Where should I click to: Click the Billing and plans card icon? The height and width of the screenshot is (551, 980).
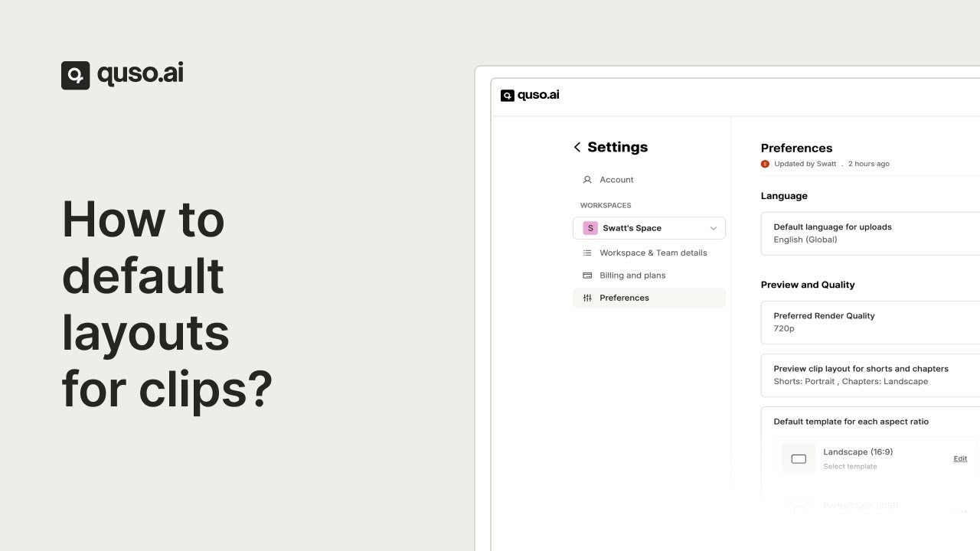click(587, 275)
